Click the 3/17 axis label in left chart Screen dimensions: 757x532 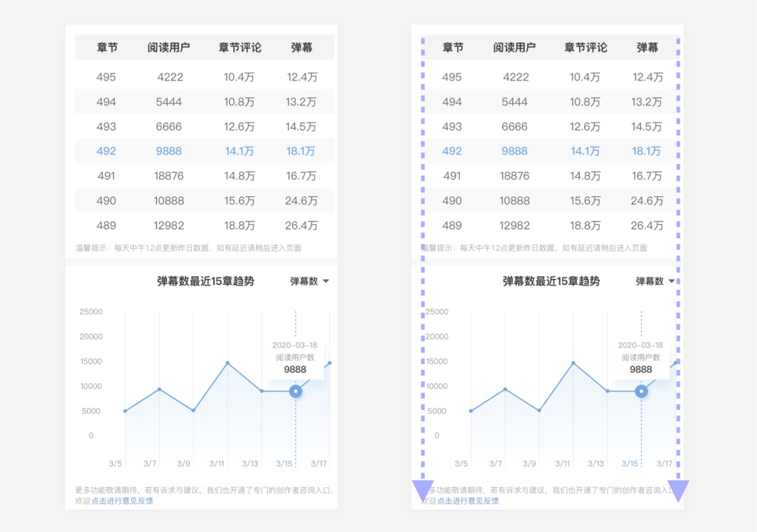318,463
